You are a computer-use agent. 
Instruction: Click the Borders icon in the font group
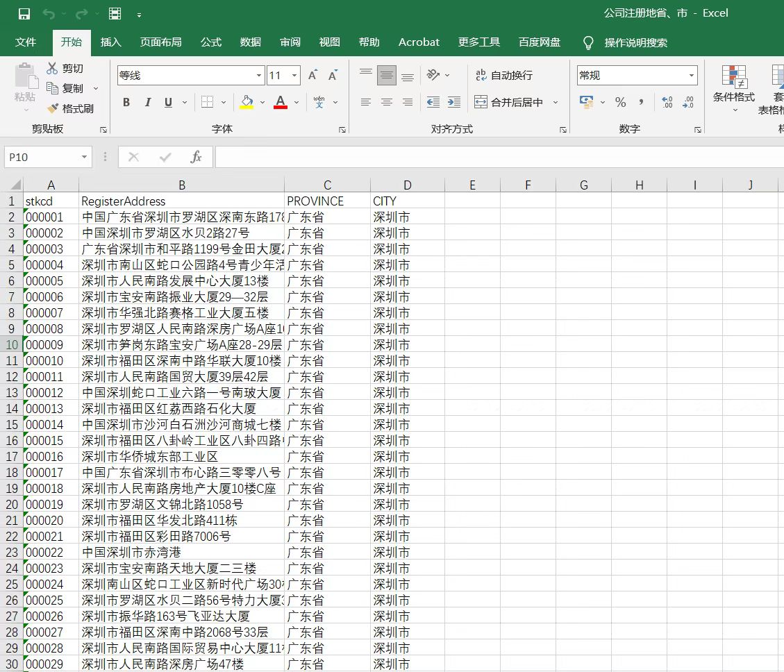point(207,102)
